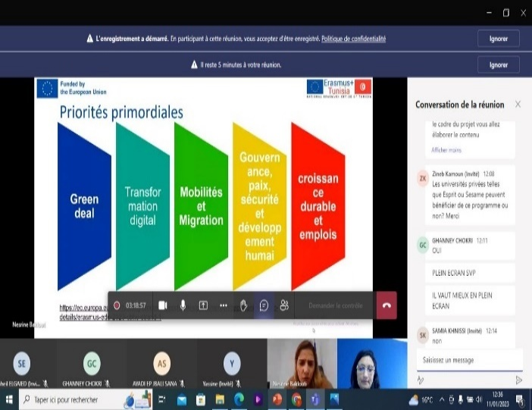Click the Green deal blue shape
This screenshot has height=410, width=532.
[84, 206]
